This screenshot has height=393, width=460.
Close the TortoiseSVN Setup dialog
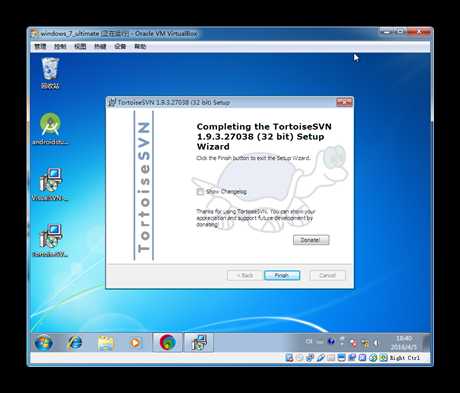[x=344, y=102]
